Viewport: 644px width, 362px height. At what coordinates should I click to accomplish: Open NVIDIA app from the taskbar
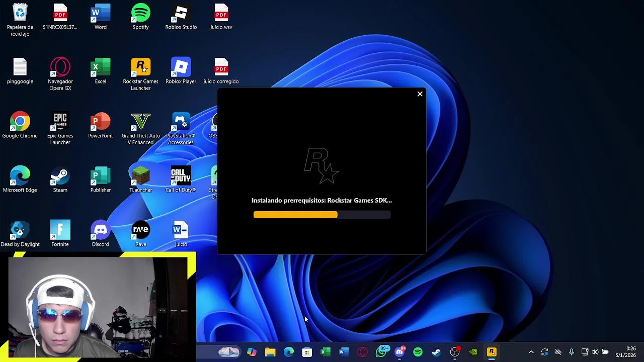click(473, 352)
